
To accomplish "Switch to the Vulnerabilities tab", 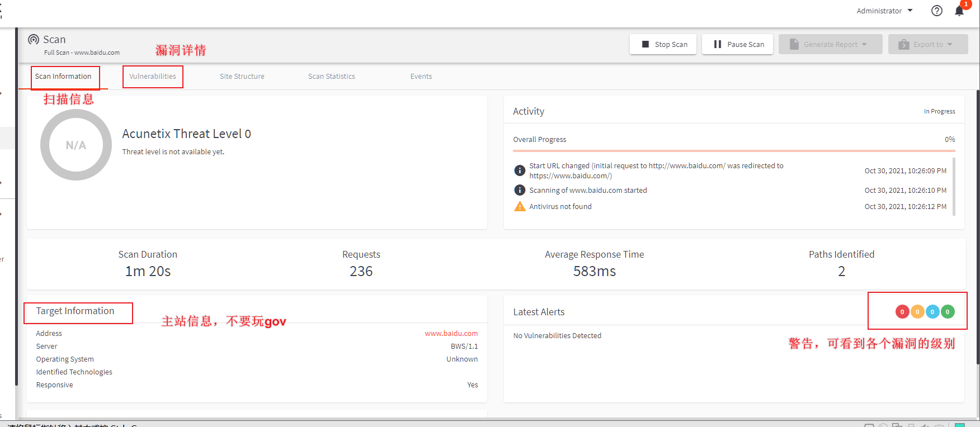I will 153,77.
